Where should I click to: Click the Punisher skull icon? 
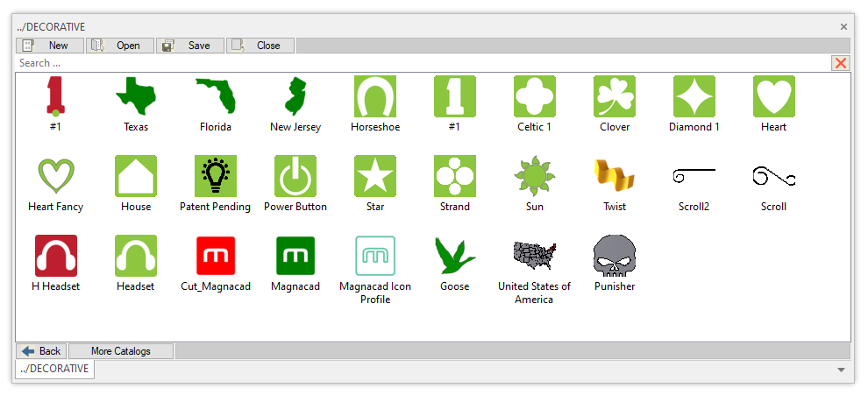[x=614, y=256]
